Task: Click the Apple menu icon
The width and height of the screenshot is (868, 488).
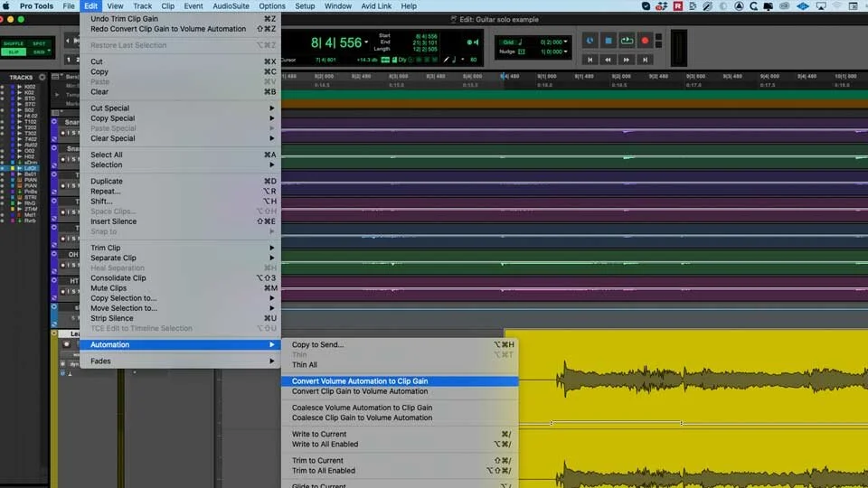Action: 6,6
